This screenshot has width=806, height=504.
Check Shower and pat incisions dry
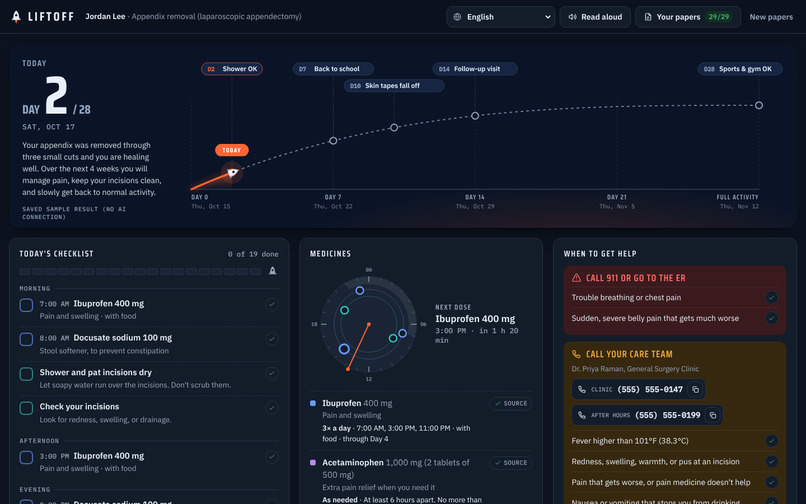[x=26, y=374]
